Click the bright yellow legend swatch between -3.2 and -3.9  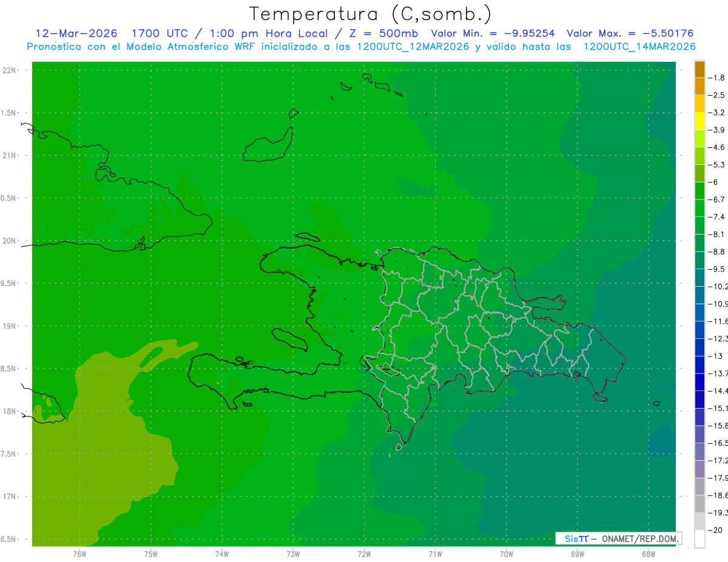(699, 121)
